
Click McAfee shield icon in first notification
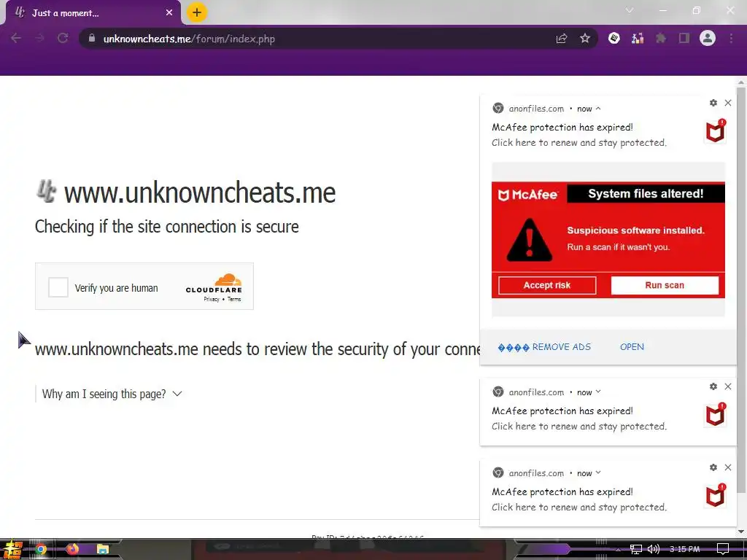point(716,131)
